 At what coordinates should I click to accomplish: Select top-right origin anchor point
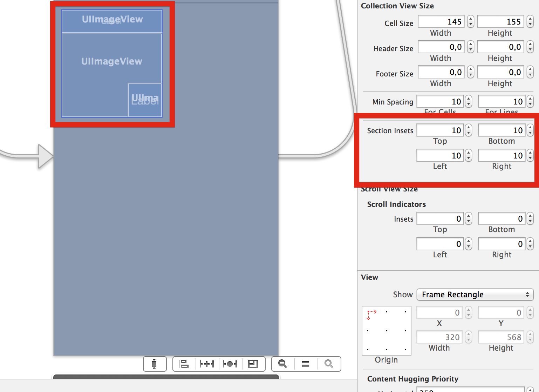pyautogui.click(x=405, y=312)
